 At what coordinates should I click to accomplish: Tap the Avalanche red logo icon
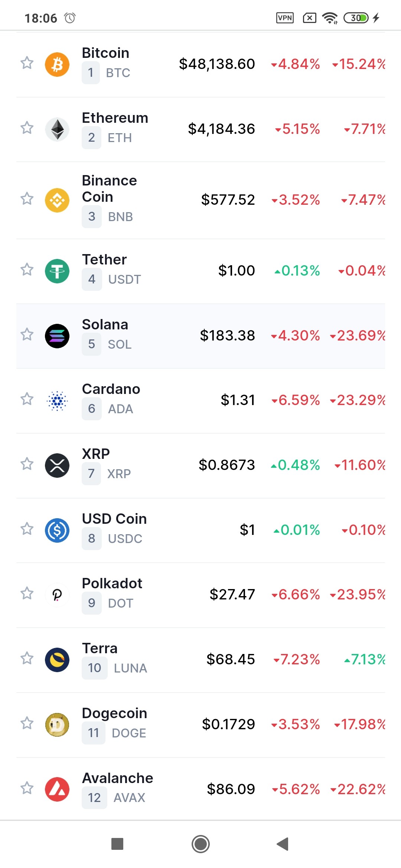point(57,789)
